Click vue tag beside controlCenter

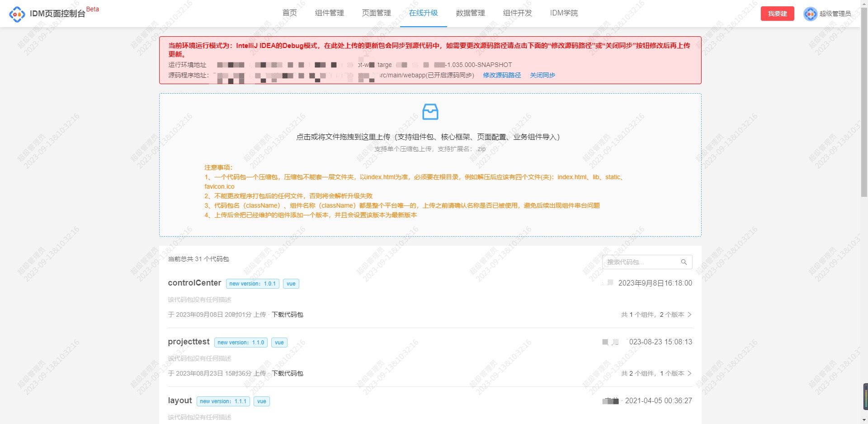click(x=291, y=284)
